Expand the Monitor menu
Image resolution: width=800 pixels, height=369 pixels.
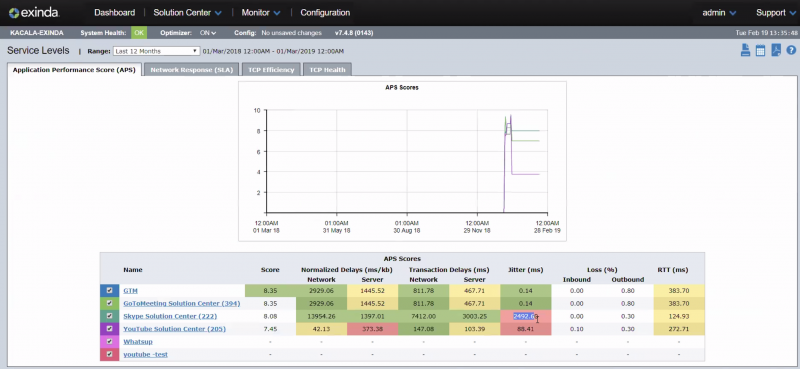(x=261, y=13)
